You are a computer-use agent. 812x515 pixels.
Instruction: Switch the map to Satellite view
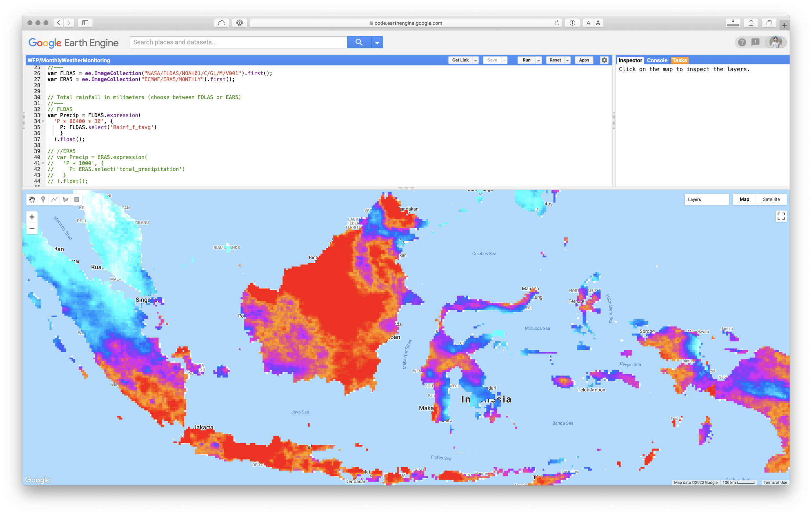tap(771, 199)
